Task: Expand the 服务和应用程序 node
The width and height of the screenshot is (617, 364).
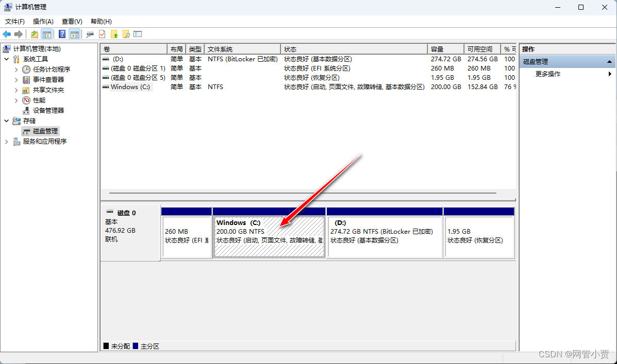Action: pyautogui.click(x=6, y=142)
